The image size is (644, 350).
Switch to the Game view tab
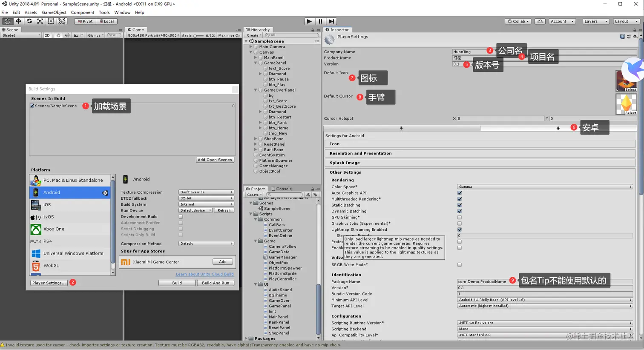[136, 30]
